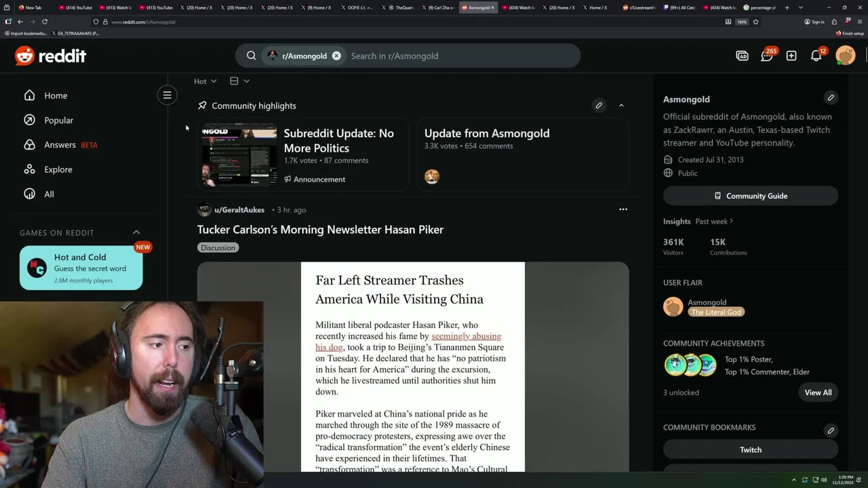868x488 pixels.
Task: View All community achievements
Action: pos(818,392)
